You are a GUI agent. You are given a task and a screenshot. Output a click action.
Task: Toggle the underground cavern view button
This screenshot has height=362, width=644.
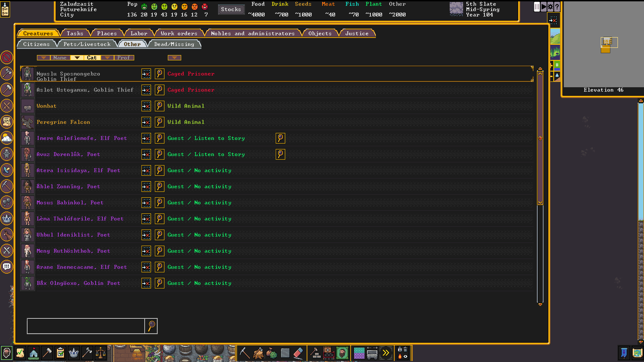pyautogui.click(x=555, y=52)
